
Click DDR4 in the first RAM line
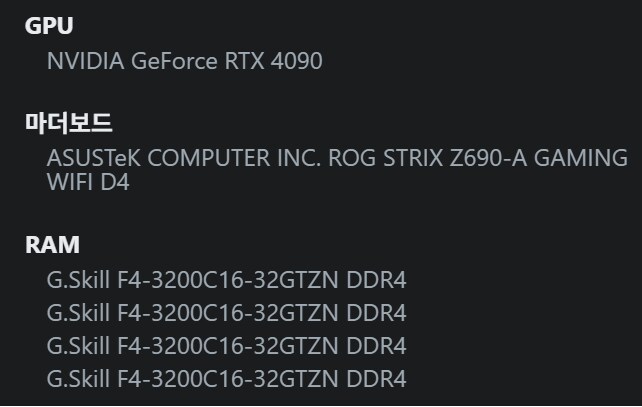(376, 280)
